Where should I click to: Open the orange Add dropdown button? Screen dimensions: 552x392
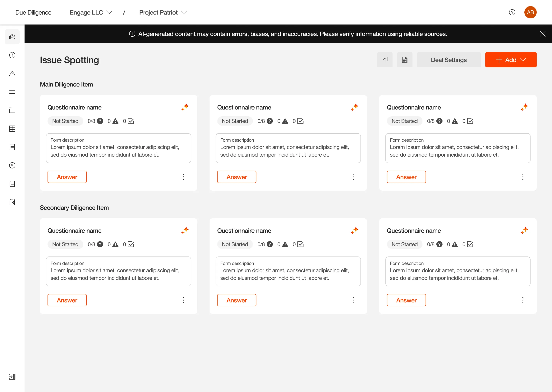[511, 60]
